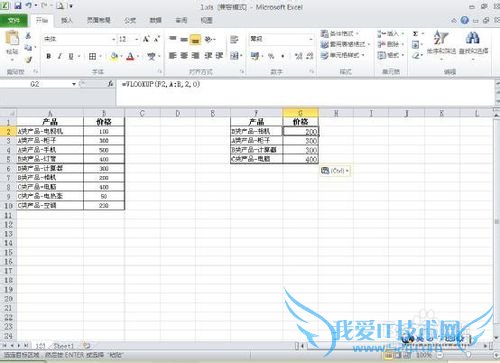Click the Save icon in quick access toolbar
This screenshot has width=500, height=363.
[18, 6]
